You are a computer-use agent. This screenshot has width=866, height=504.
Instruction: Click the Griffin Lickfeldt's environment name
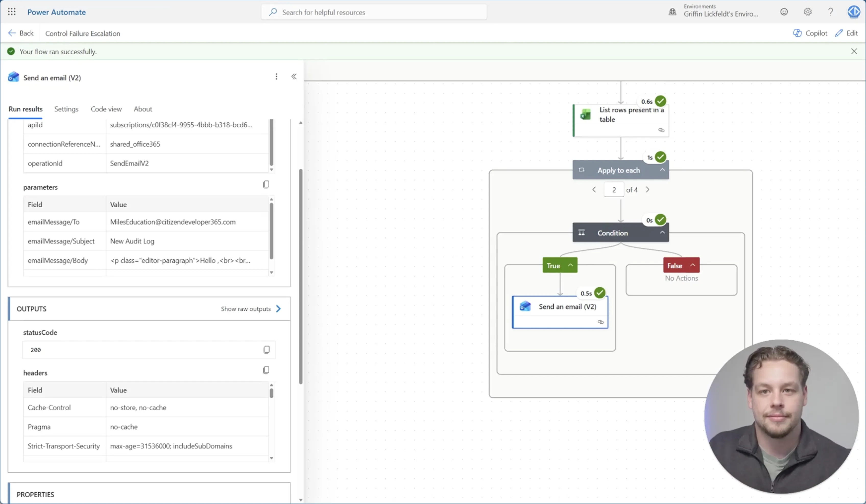click(x=721, y=14)
